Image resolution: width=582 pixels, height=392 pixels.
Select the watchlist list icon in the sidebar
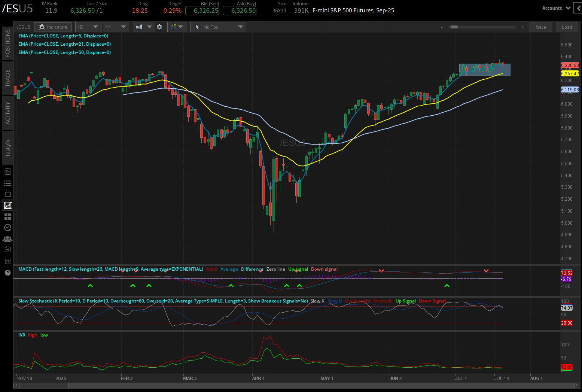tap(7, 182)
